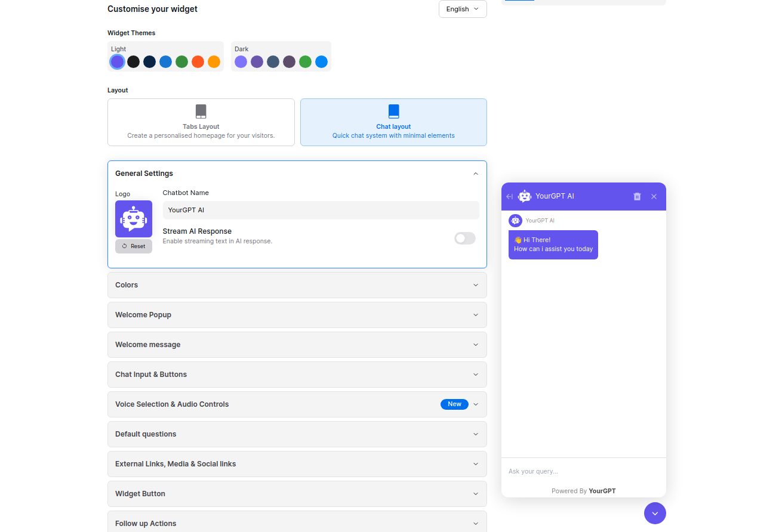
Task: Click the back arrow in the chat widget header
Action: coord(509,196)
